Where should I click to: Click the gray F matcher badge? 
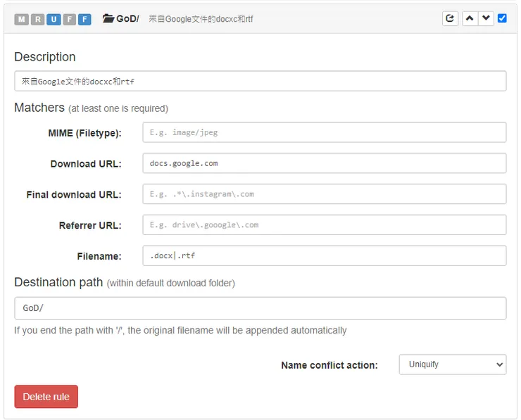click(x=69, y=19)
